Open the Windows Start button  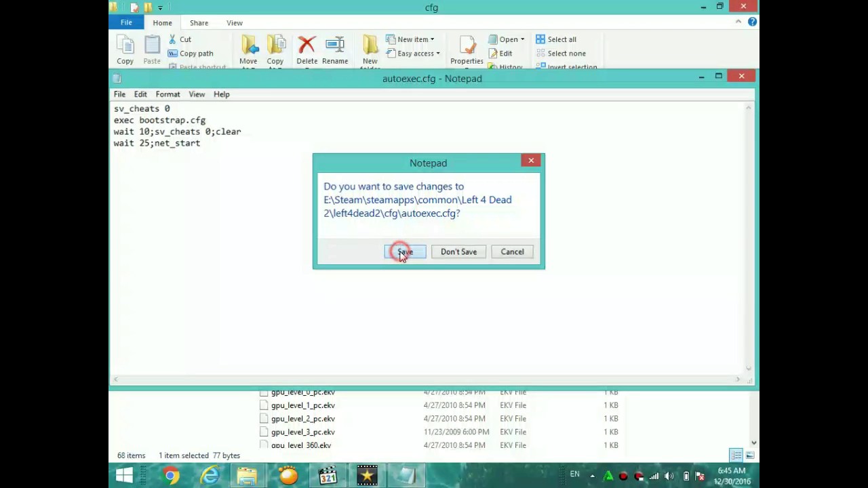pyautogui.click(x=124, y=475)
